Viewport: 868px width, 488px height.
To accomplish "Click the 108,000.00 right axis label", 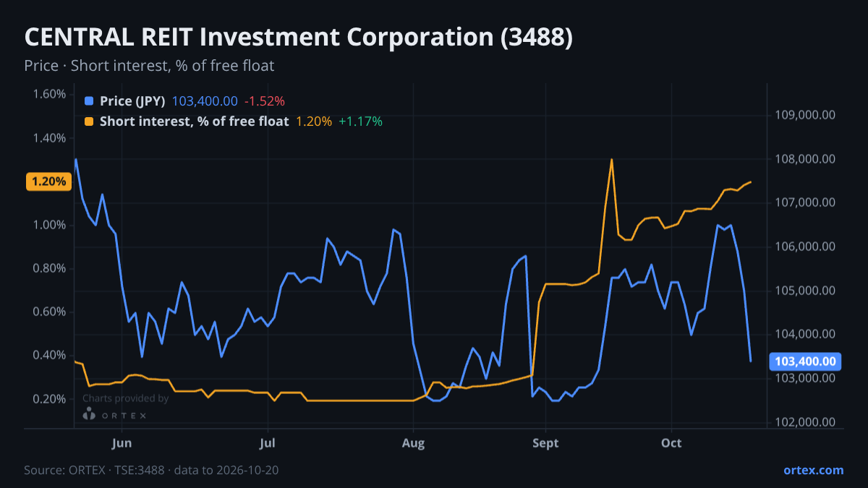I will [805, 159].
